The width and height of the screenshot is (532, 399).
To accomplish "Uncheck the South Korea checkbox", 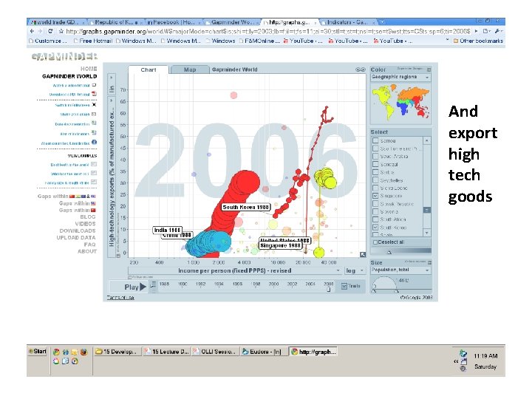I will (x=375, y=228).
